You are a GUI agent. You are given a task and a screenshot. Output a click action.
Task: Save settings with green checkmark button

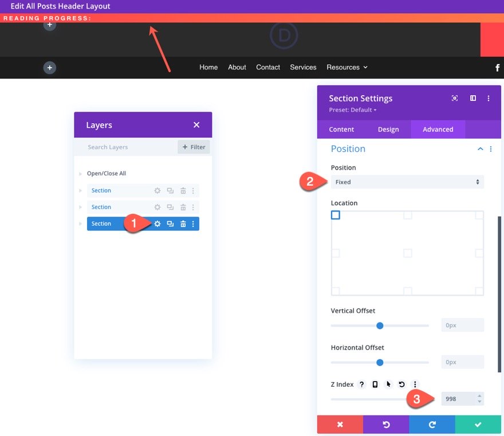pos(478,425)
